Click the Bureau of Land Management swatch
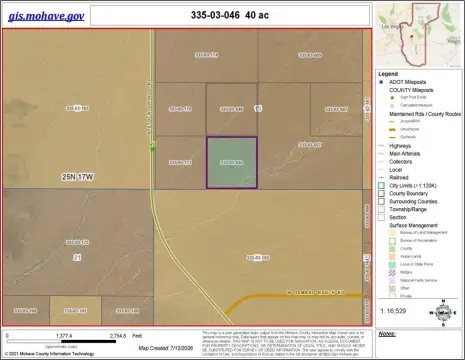The height and width of the screenshot is (360, 465). 392,233
